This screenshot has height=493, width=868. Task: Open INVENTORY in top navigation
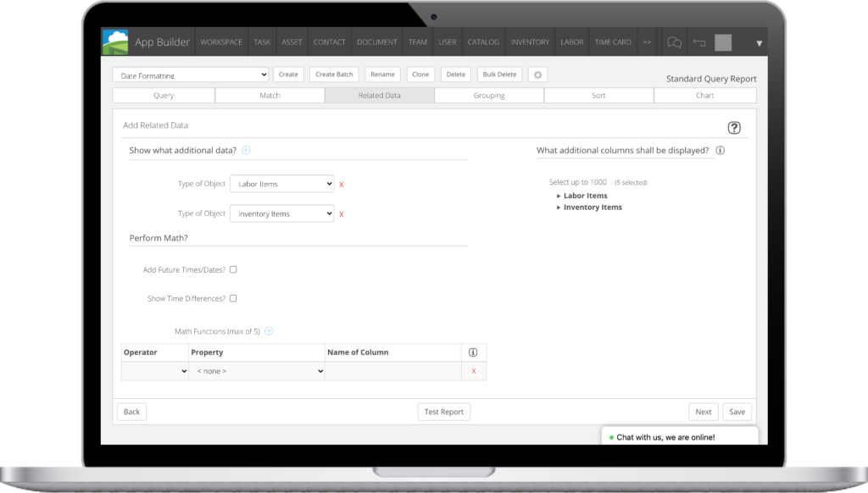[530, 42]
